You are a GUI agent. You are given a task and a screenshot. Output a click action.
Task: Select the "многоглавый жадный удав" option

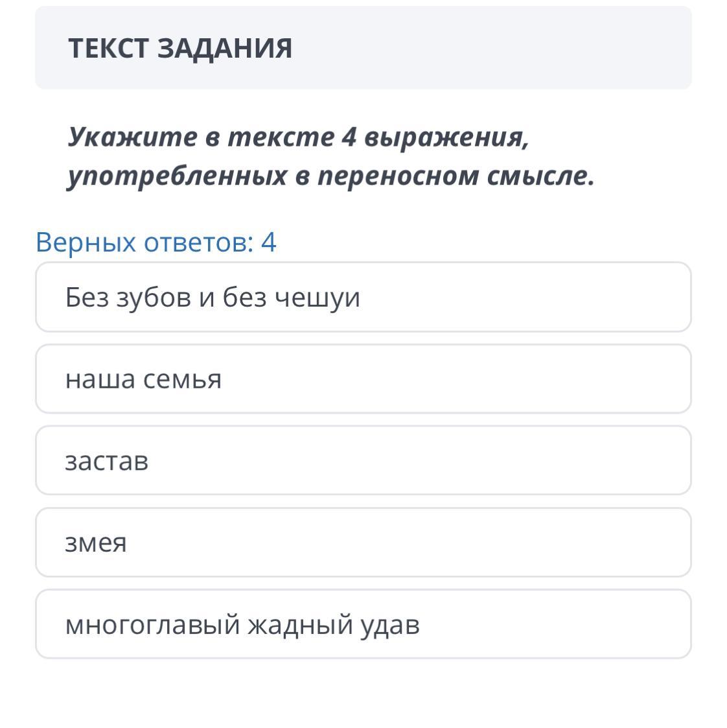[x=363, y=624]
